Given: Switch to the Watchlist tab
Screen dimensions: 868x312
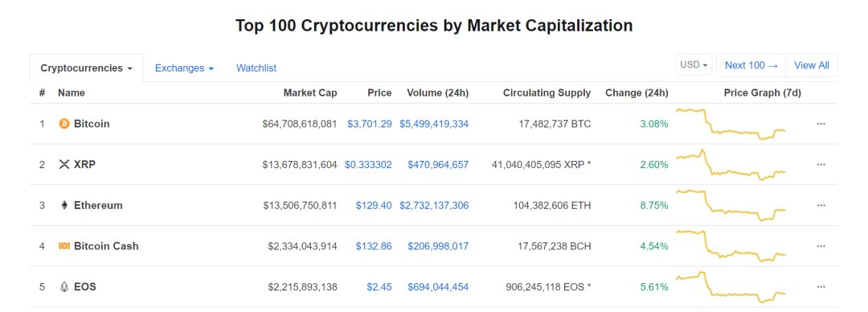Looking at the screenshot, I should click(x=256, y=68).
